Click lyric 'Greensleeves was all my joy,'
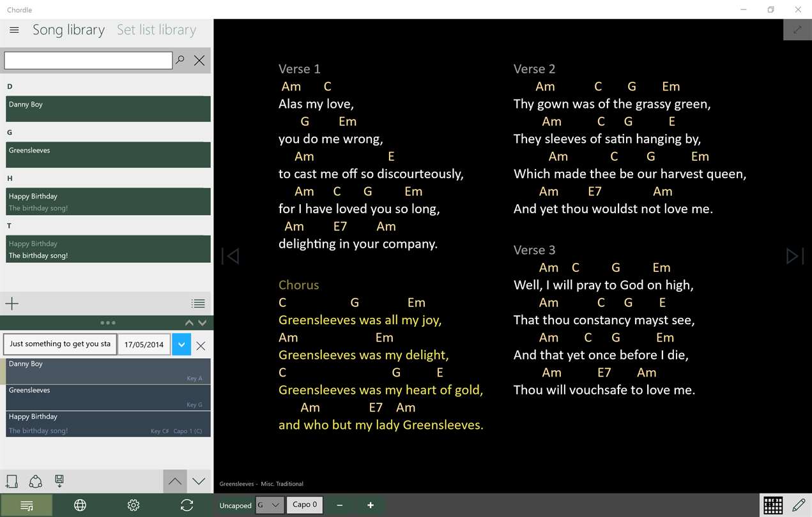This screenshot has height=517, width=812. [x=360, y=320]
